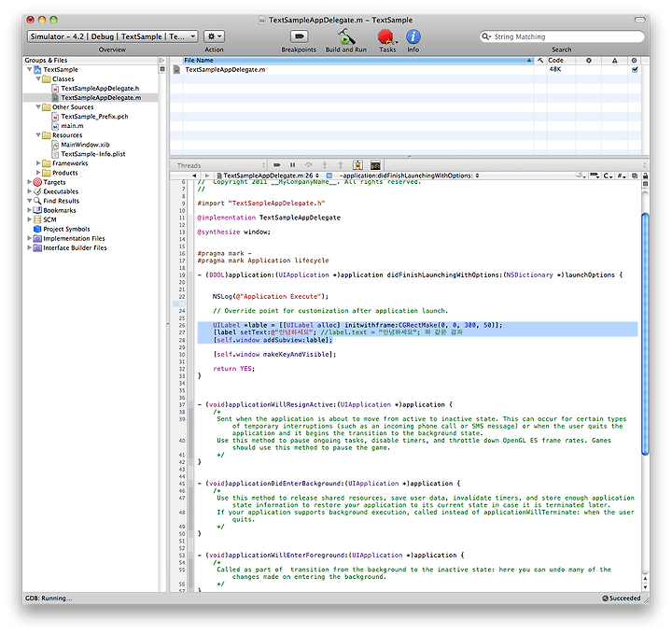Collapse the Other Sources folder
Screen dimensions: 672x634
click(38, 106)
